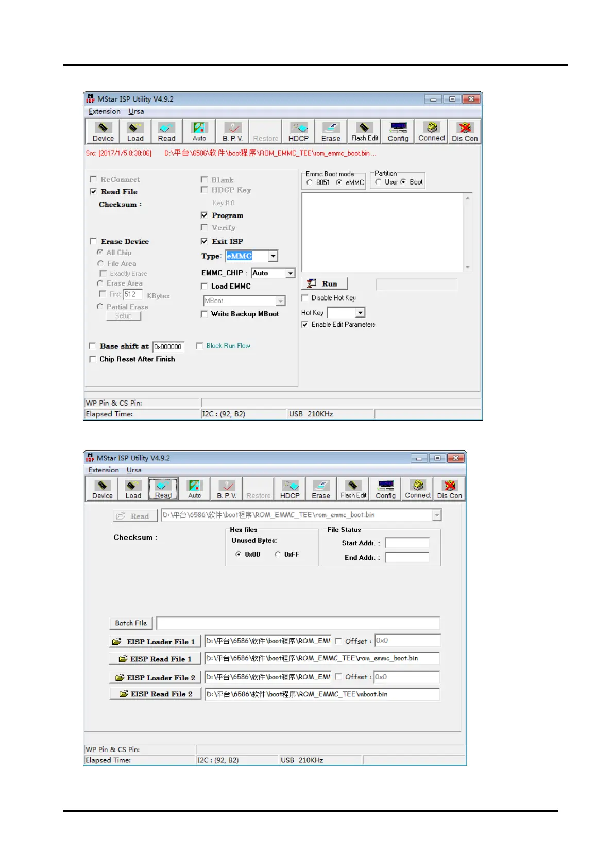613x868 pixels.
Task: Click HDCP icon in lower window toolbar
Action: pyautogui.click(x=290, y=489)
